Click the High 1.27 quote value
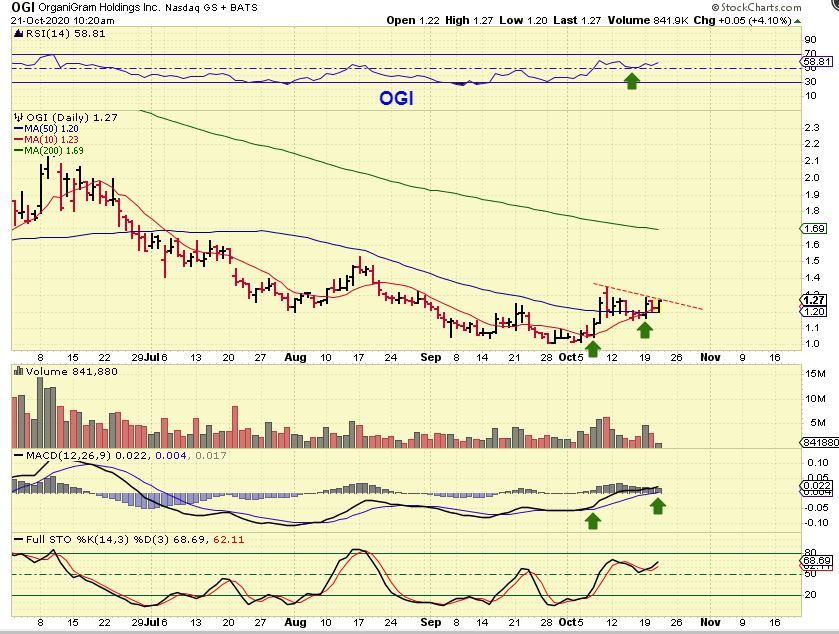 [x=469, y=20]
